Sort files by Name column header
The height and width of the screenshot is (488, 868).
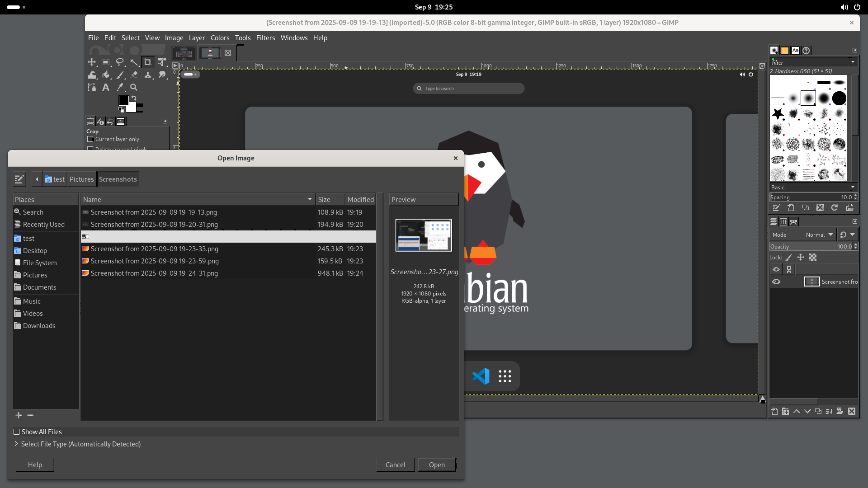point(198,200)
